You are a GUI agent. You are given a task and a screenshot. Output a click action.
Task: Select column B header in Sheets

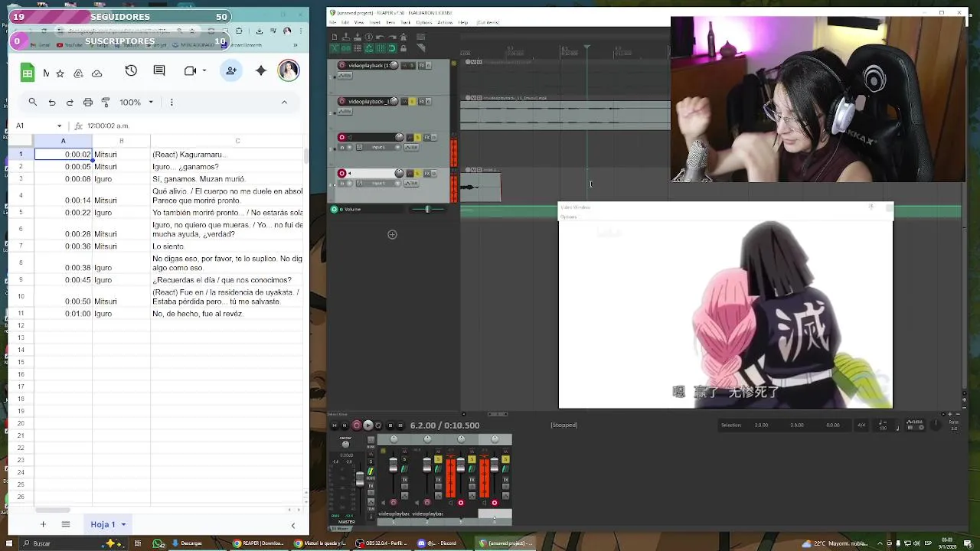(121, 141)
